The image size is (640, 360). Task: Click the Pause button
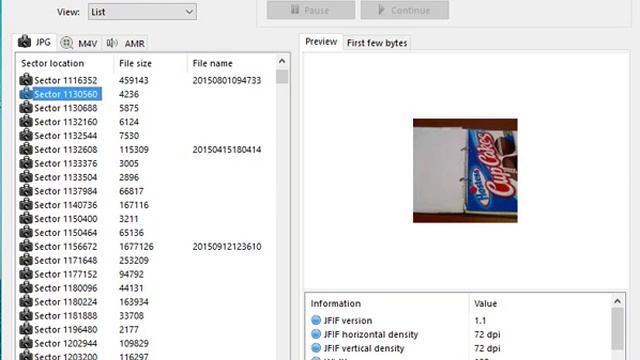tap(311, 10)
